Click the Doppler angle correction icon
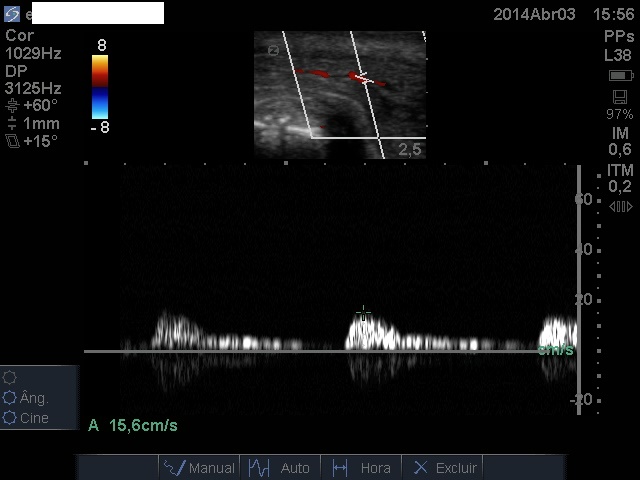Image resolution: width=640 pixels, height=480 pixels. coord(12,105)
